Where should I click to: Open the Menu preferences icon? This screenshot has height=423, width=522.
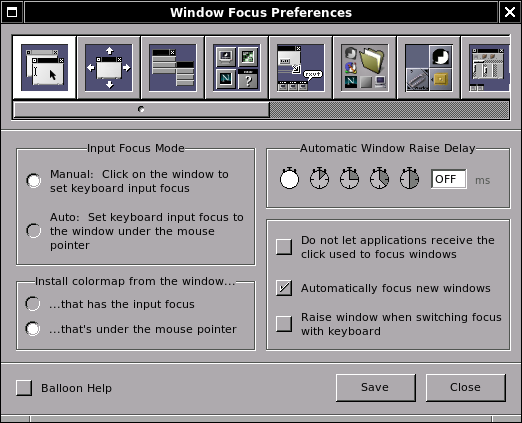coord(173,68)
